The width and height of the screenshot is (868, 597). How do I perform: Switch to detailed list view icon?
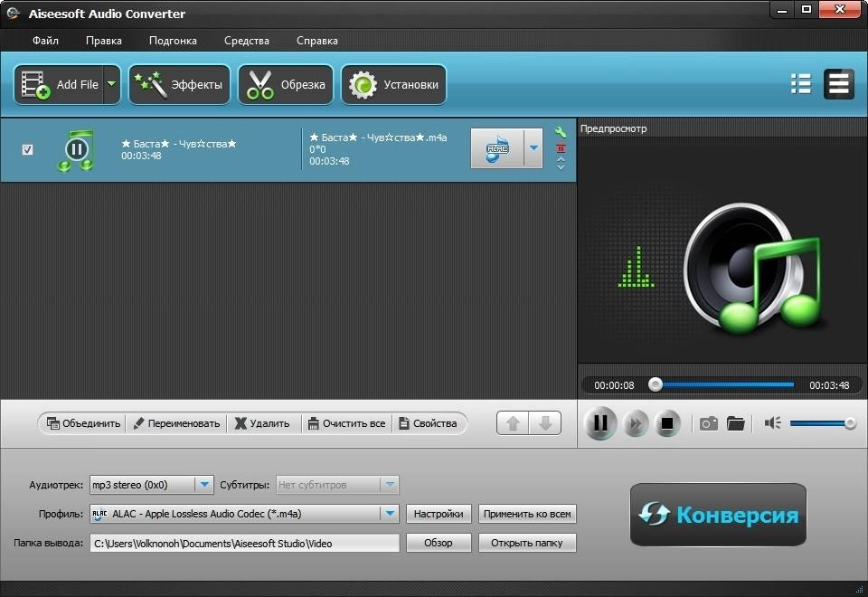click(839, 84)
